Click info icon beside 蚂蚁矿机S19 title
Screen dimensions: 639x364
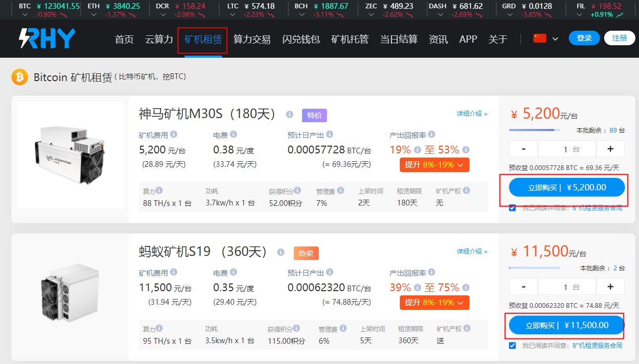click(281, 252)
